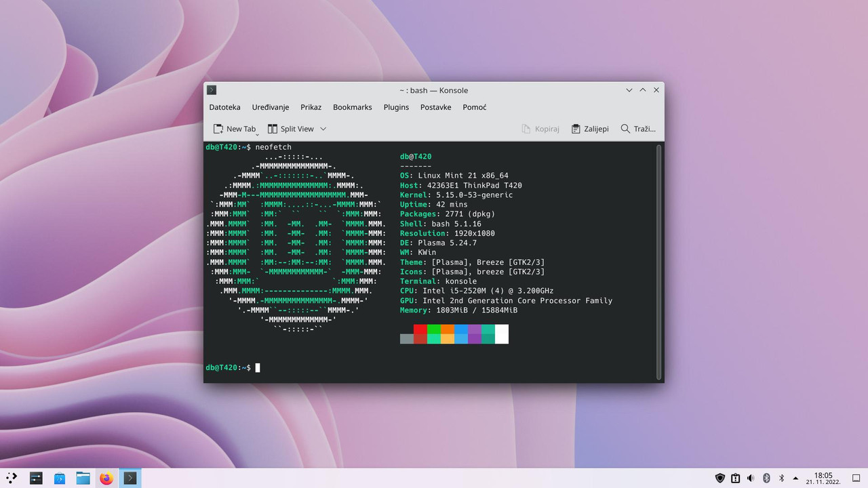
Task: Open the clipboard tray icon
Action: [x=735, y=478]
